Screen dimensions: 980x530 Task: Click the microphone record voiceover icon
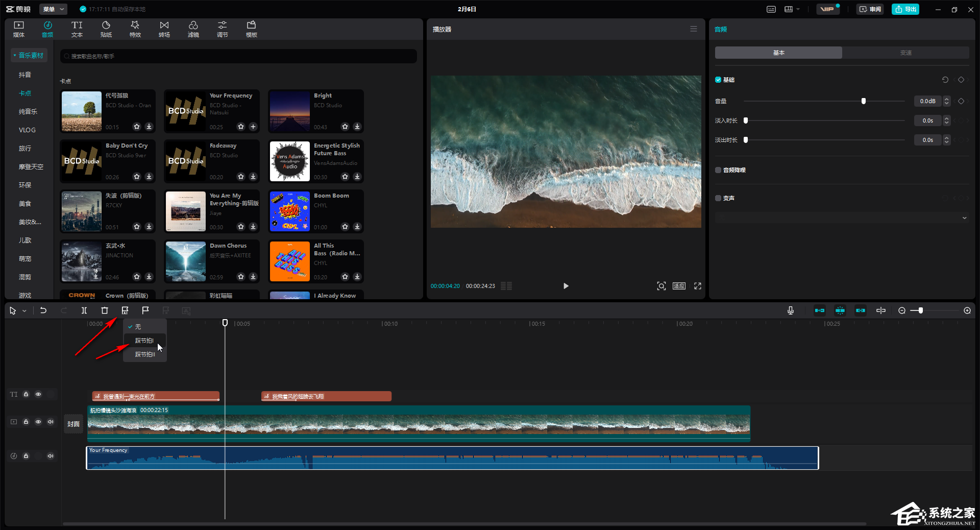[x=790, y=310]
